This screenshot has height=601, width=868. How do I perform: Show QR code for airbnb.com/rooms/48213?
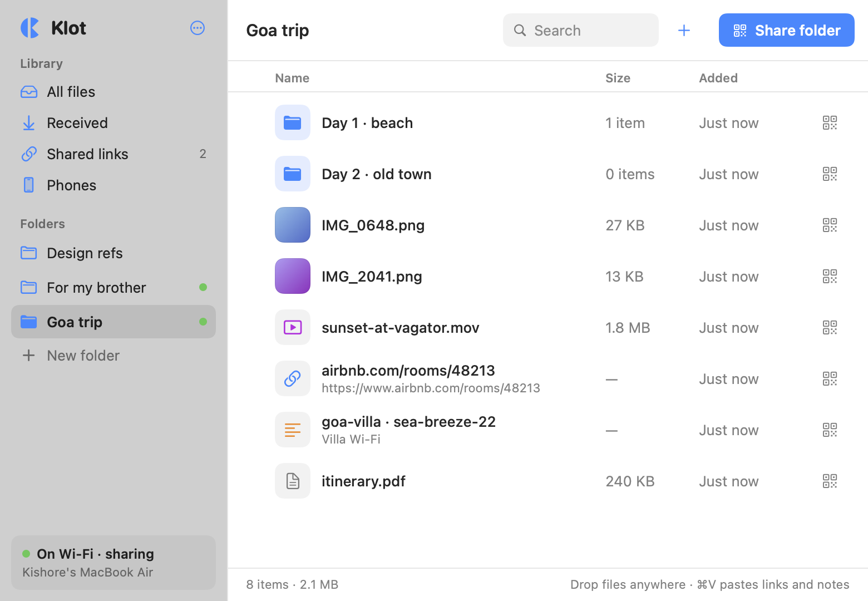click(830, 378)
